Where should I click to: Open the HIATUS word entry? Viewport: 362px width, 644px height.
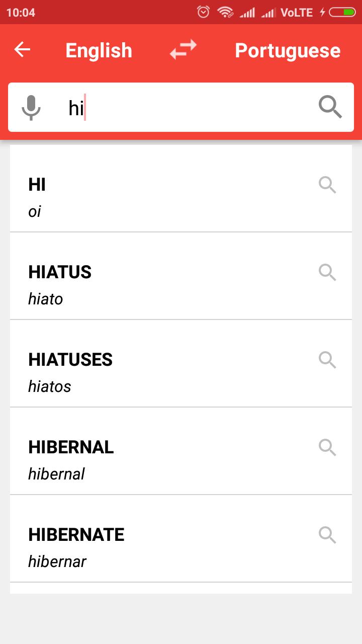(x=181, y=276)
